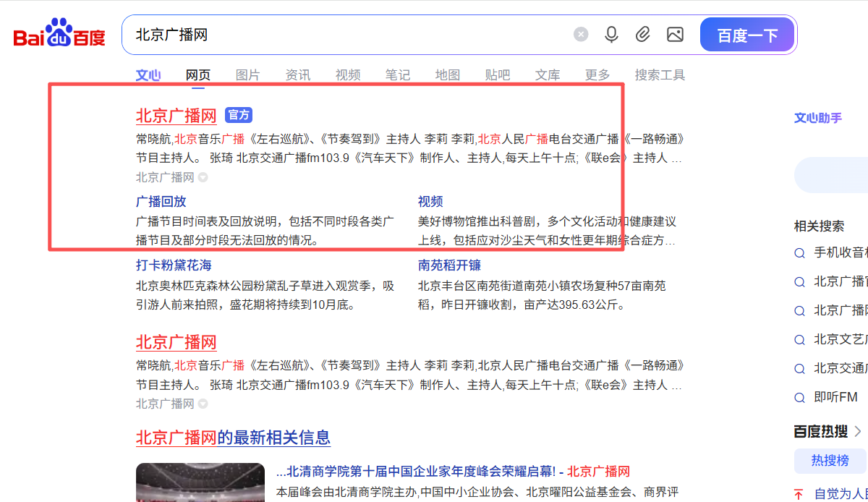The width and height of the screenshot is (868, 502).
Task: Open the 搜索工具 options
Action: coord(660,74)
